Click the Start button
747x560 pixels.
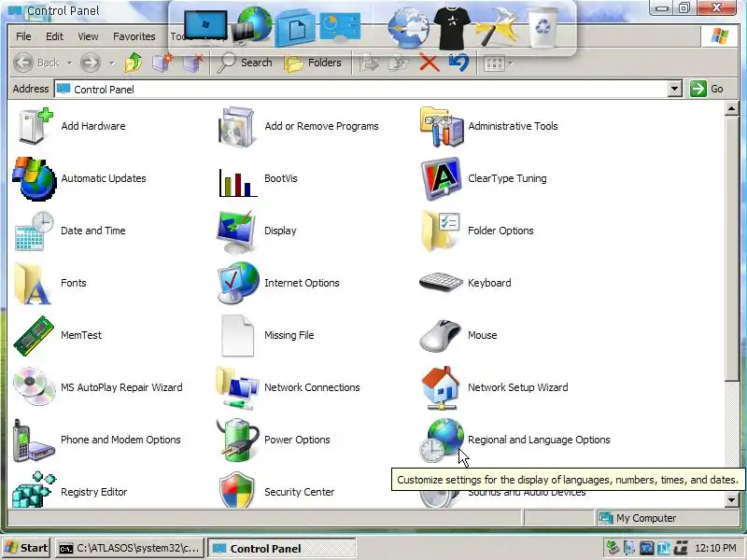coord(27,548)
